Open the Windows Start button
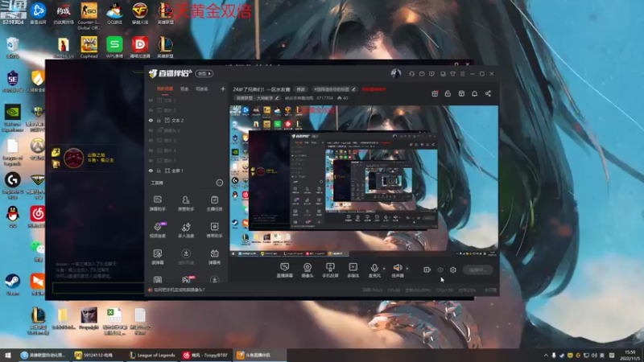Viewport: 644px width, 362px height. [8, 355]
